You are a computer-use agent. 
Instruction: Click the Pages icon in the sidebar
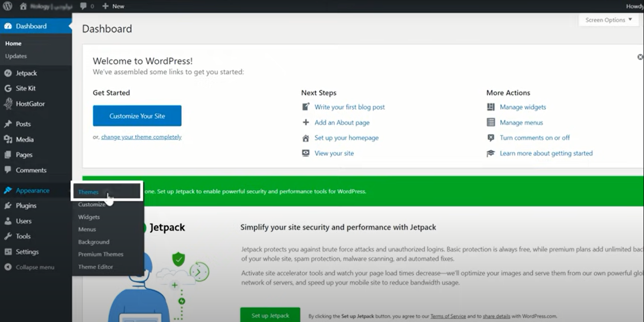[8, 155]
